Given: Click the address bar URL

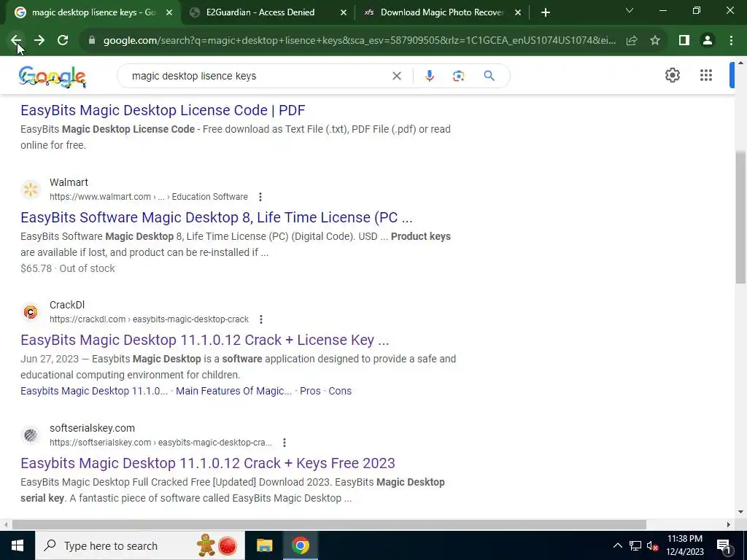Looking at the screenshot, I should tap(359, 41).
